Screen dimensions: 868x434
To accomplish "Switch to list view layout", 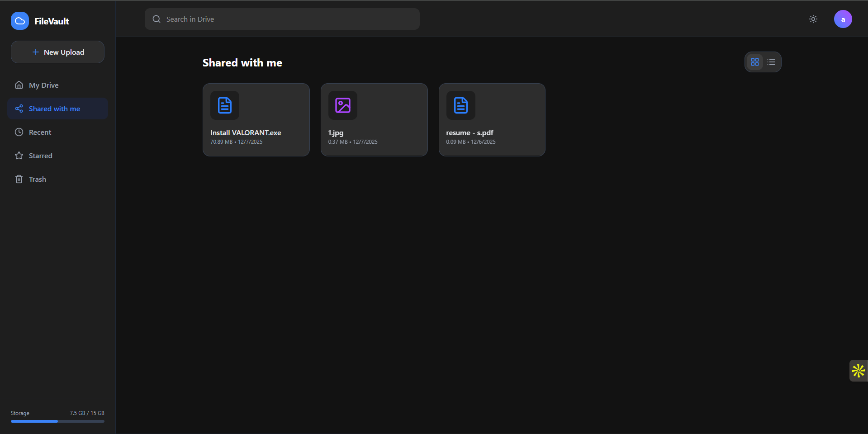I will [771, 62].
